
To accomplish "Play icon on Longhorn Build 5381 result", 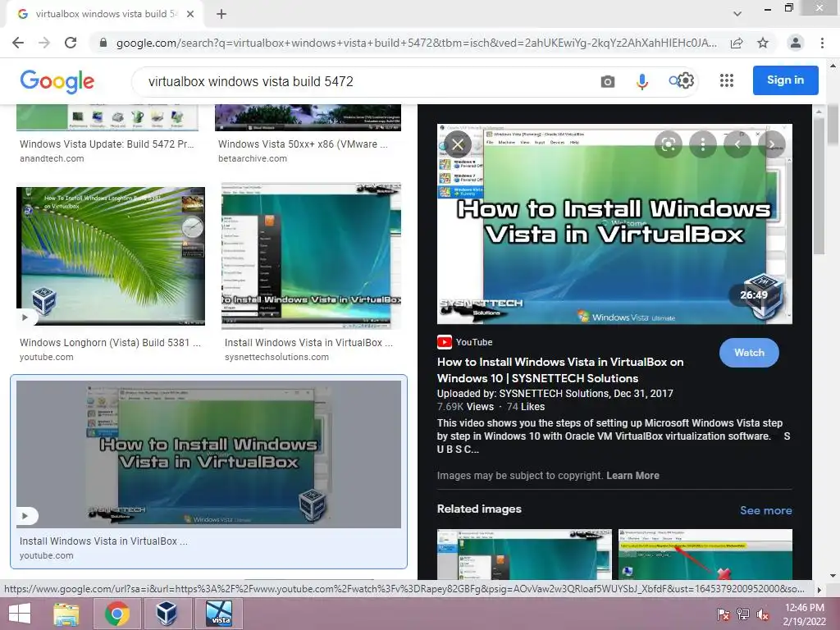I will tap(25, 317).
